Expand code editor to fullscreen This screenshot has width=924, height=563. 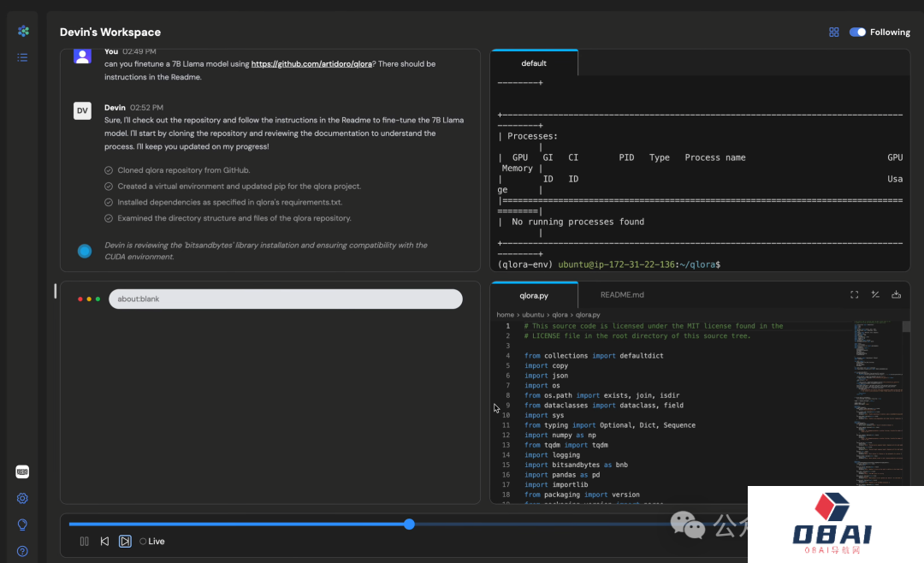[x=854, y=294]
